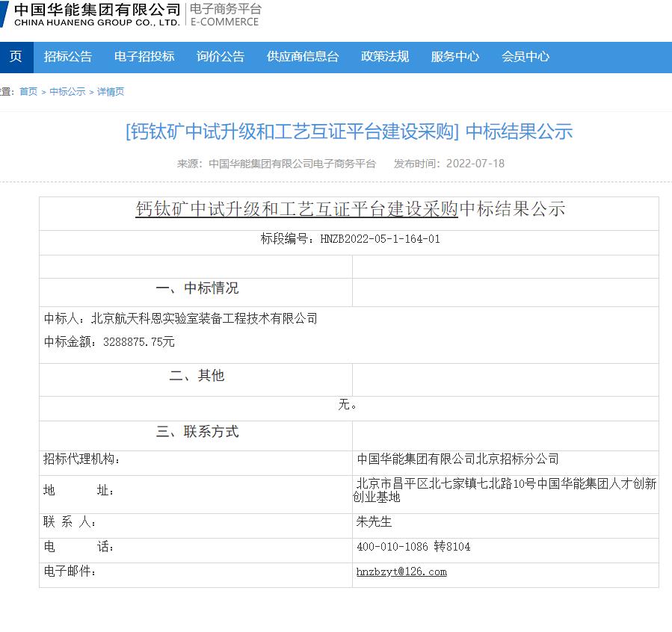Open the 询价公告 navigation menu
Viewport: 672px width, 632px height.
(x=220, y=58)
